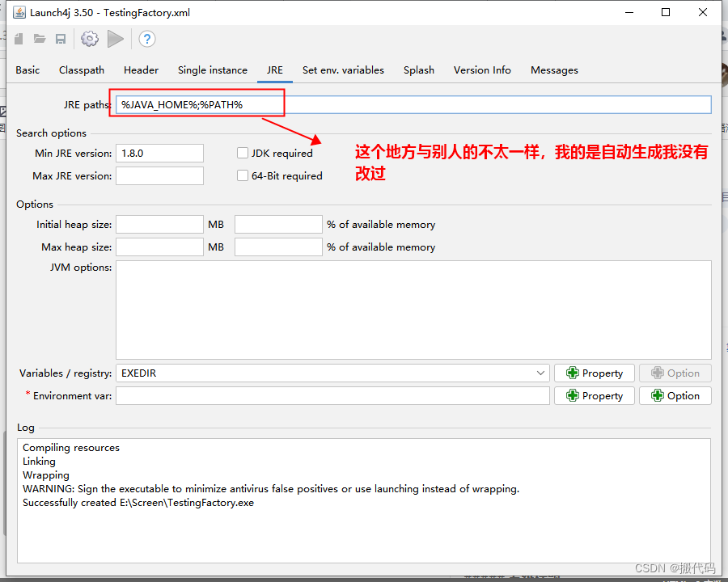Viewport: 728px width, 582px height.
Task: Click the disabled Option button
Action: [x=675, y=373]
